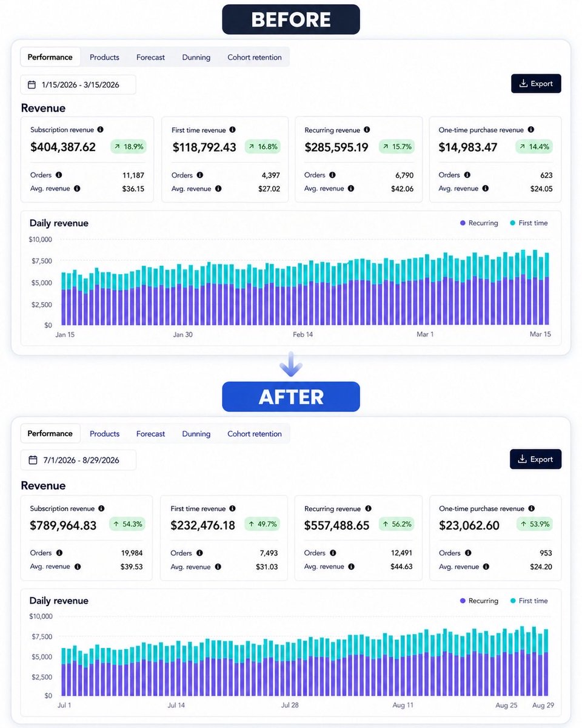Select Performance tab in the After panel
This screenshot has width=582, height=728.
pyautogui.click(x=50, y=433)
